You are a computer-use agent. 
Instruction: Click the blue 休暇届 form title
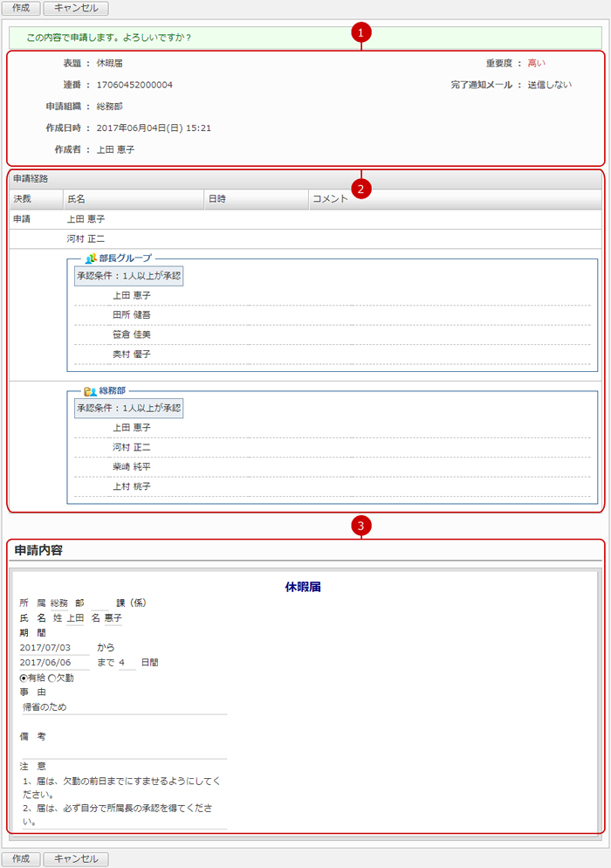tap(303, 588)
